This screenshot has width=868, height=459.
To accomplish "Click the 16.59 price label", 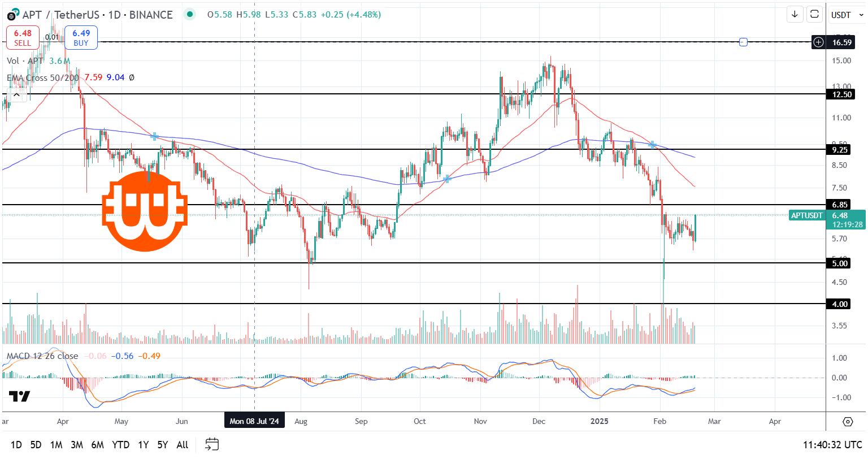I will click(842, 42).
